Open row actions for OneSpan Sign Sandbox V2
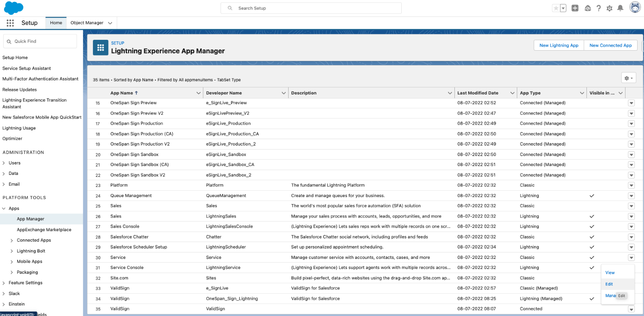Screen dimensions: 644x316 [x=631, y=175]
